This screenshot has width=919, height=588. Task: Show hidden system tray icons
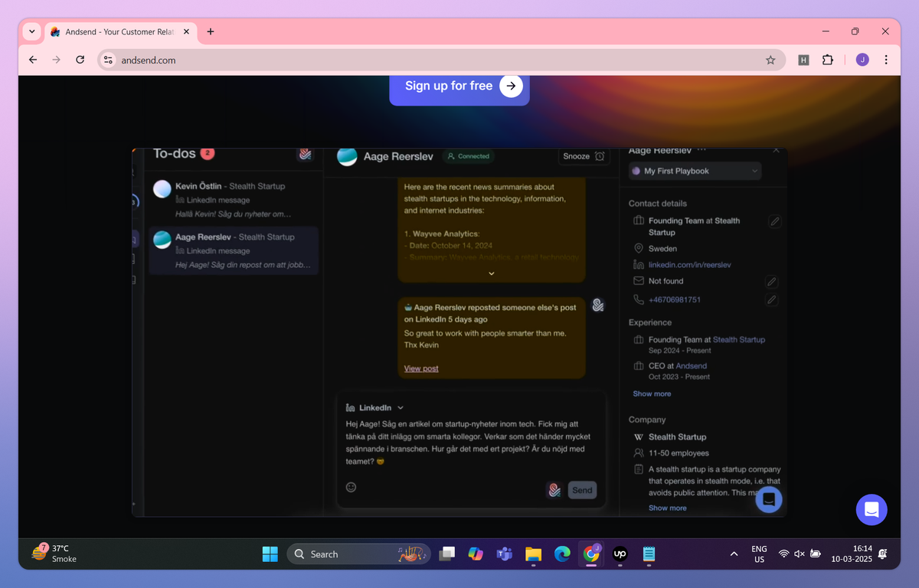(x=734, y=554)
